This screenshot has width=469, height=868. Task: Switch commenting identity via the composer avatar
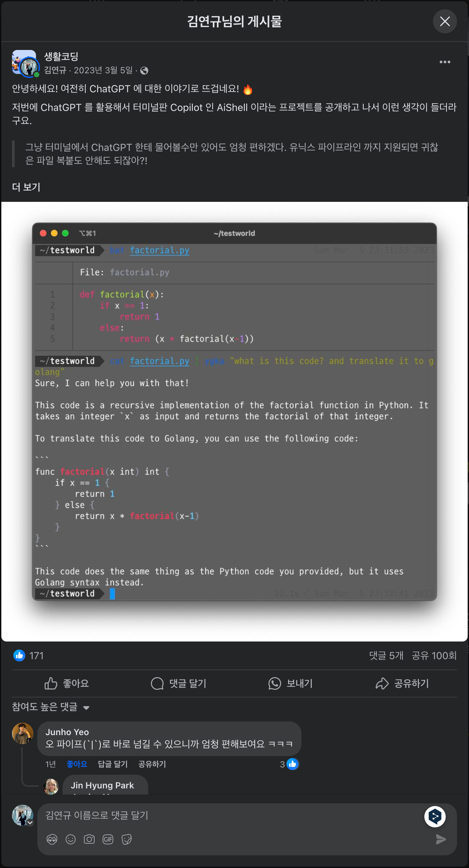(x=23, y=815)
